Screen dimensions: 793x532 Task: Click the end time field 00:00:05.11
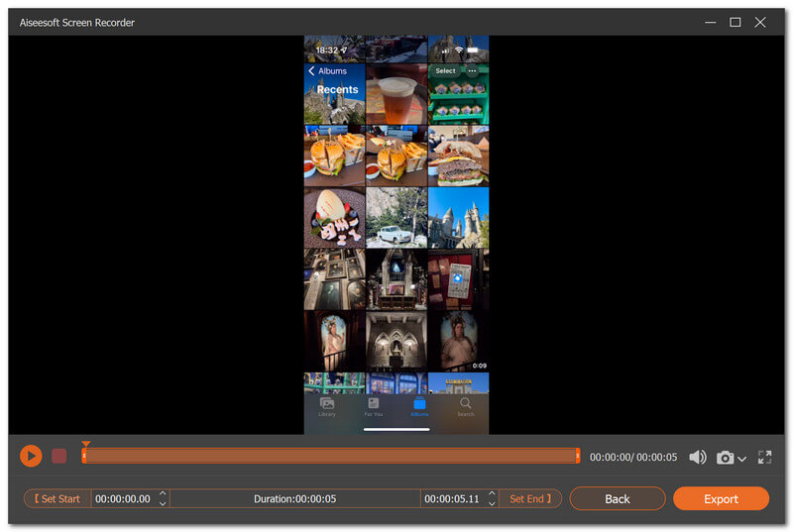452,498
